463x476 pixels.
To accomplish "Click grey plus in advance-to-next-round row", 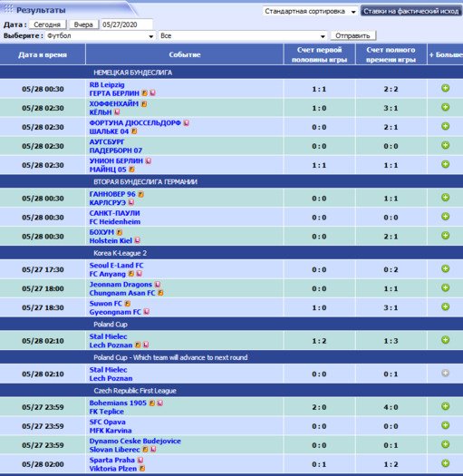I will coord(445,373).
